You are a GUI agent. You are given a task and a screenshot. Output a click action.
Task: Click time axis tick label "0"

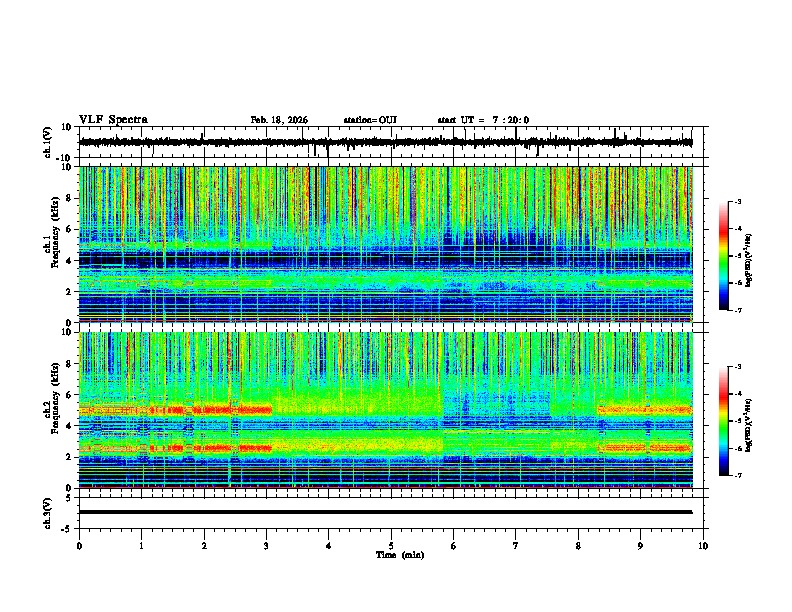pos(79,546)
